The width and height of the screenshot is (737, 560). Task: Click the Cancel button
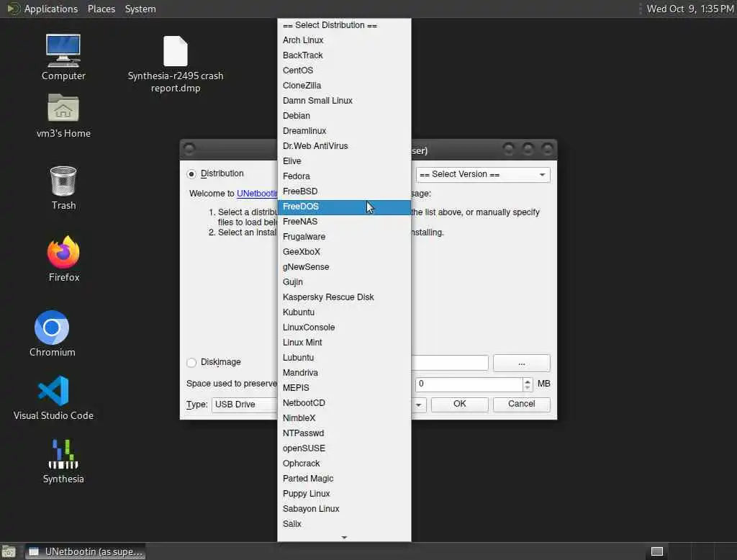pyautogui.click(x=521, y=405)
